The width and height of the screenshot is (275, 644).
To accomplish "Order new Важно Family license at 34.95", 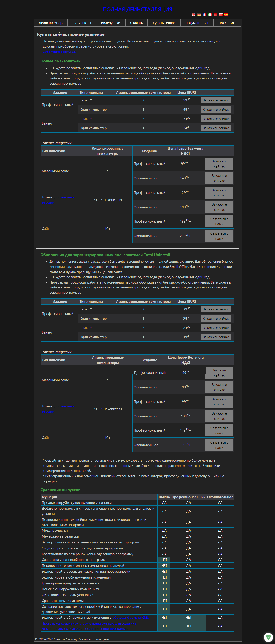I will point(216,119).
